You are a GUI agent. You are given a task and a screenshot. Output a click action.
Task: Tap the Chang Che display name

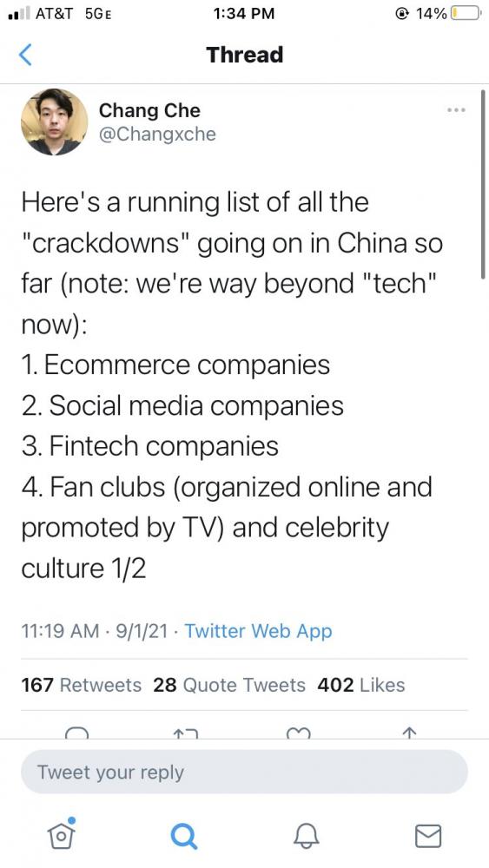149,110
